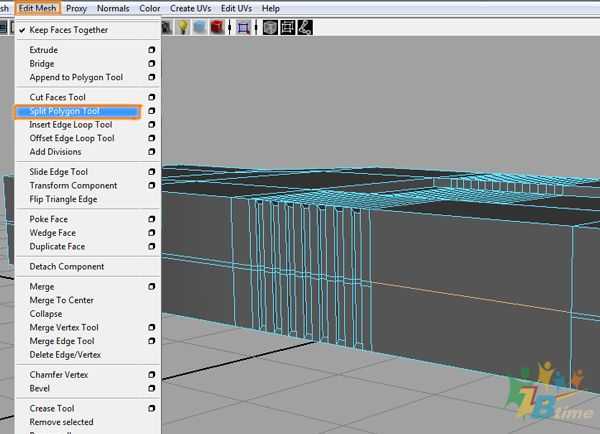
Task: Open the Help menu
Action: [x=270, y=8]
